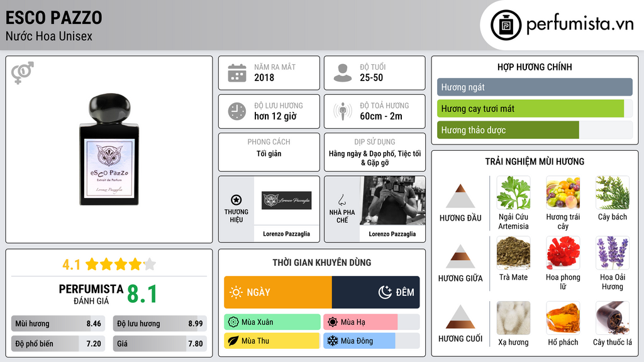Select the Hoa Oải Hương lavender image
644x362 pixels.
click(x=613, y=253)
